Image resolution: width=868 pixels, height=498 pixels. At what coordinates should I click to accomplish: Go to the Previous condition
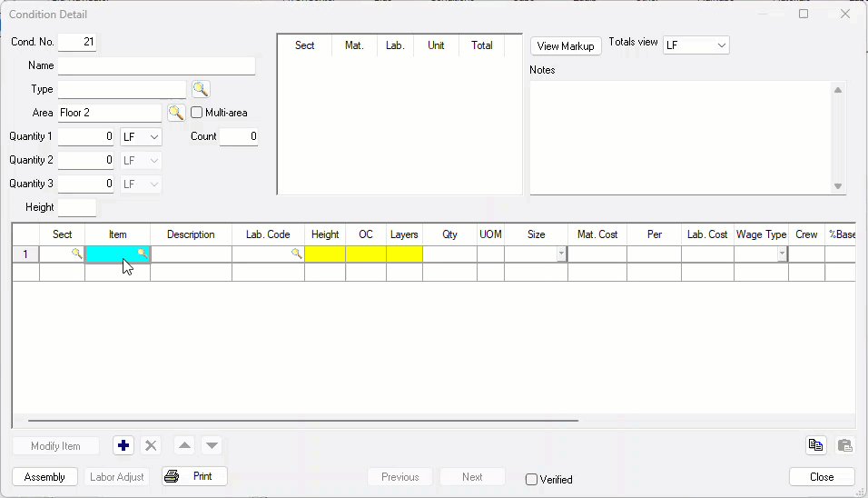[x=400, y=477]
